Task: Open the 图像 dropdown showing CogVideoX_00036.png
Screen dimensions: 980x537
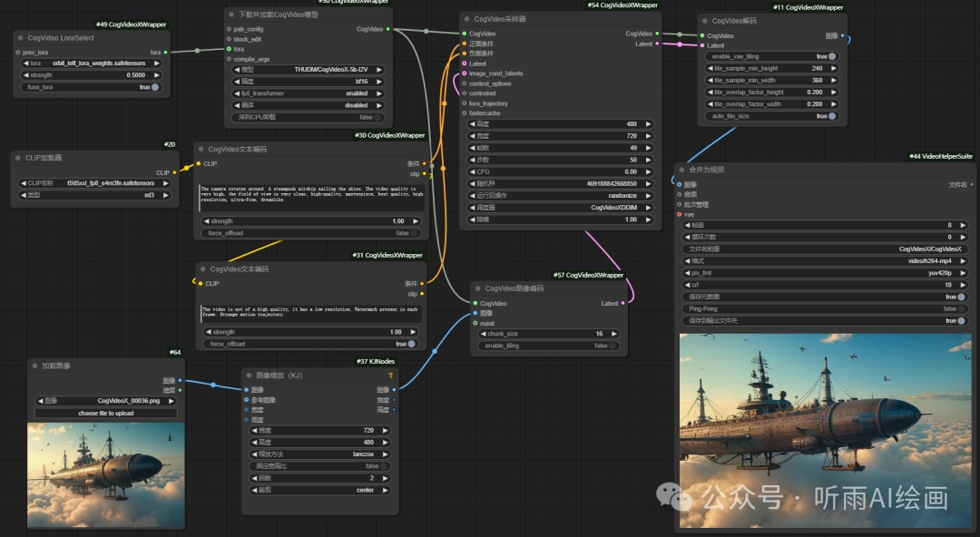Action: pos(106,401)
